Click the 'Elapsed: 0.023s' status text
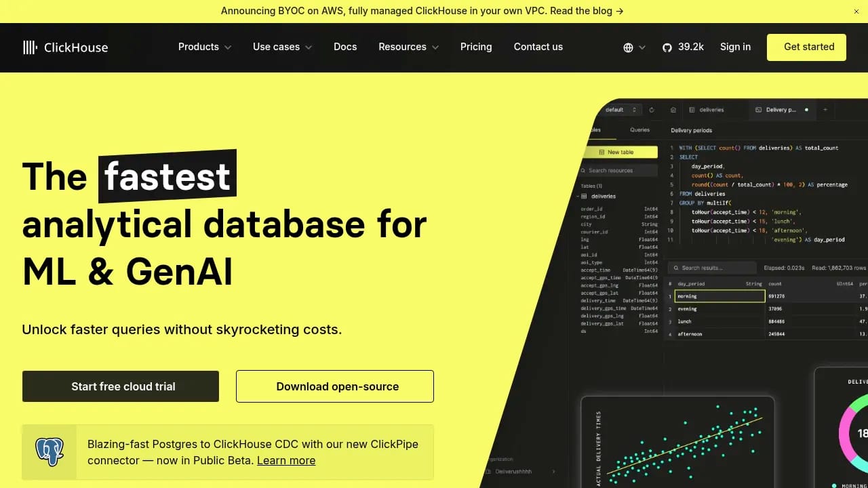Viewport: 868px width, 488px height. (784, 268)
